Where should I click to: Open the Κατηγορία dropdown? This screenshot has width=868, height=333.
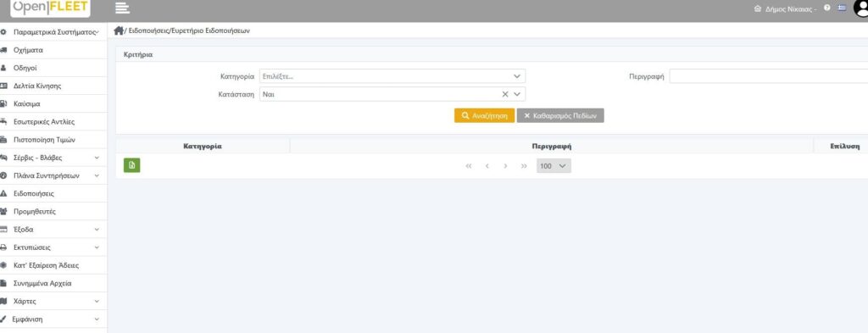point(392,76)
